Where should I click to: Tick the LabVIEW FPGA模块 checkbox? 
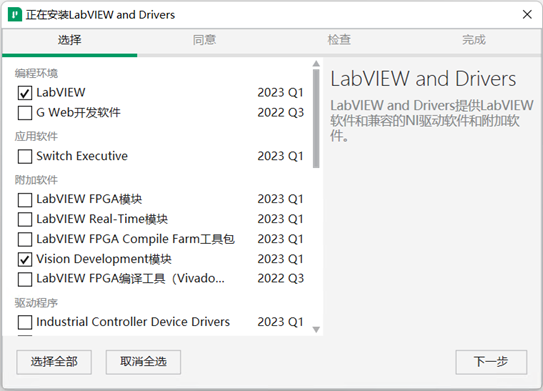point(25,199)
